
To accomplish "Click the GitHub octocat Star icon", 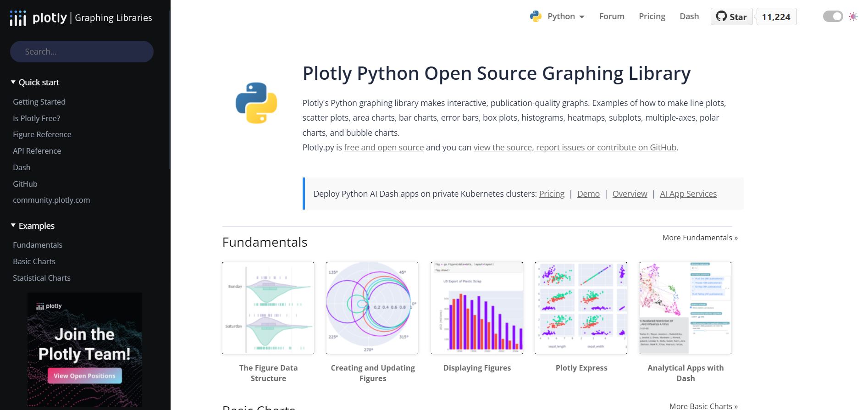I will tap(721, 17).
